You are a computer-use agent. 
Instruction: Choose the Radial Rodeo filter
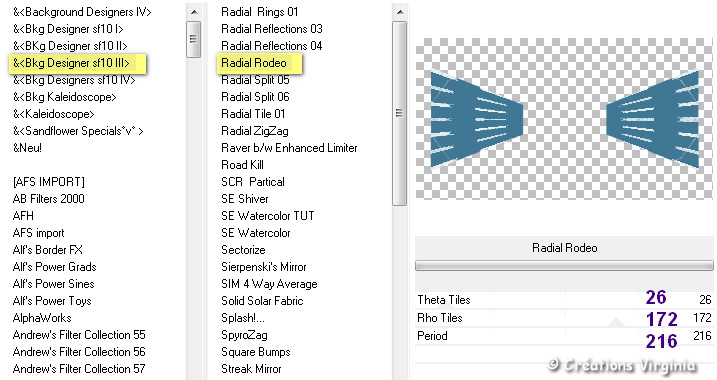tap(254, 63)
